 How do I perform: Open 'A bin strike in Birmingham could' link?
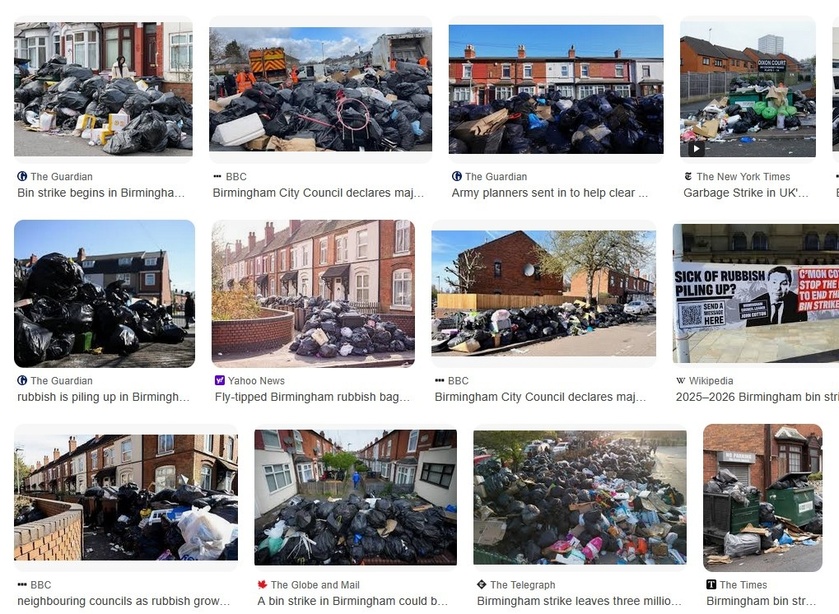point(353,601)
